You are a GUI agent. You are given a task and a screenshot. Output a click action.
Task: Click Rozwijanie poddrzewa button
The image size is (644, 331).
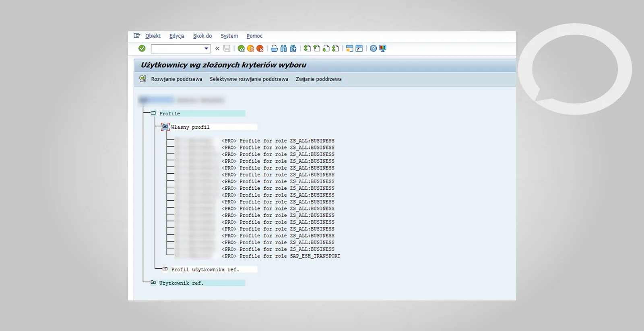(176, 79)
